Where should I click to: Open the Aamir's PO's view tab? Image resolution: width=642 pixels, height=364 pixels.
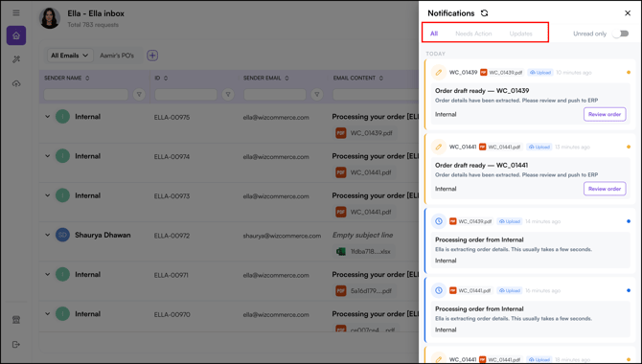(x=117, y=56)
